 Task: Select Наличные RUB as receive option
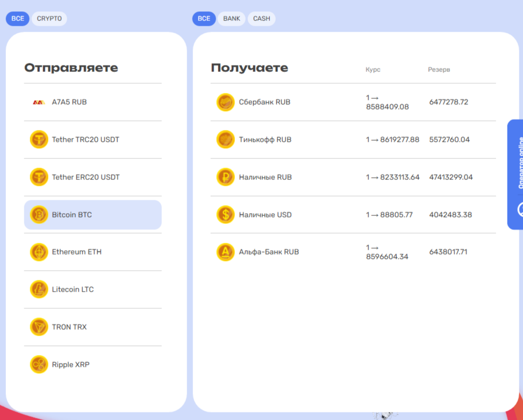[x=353, y=177]
